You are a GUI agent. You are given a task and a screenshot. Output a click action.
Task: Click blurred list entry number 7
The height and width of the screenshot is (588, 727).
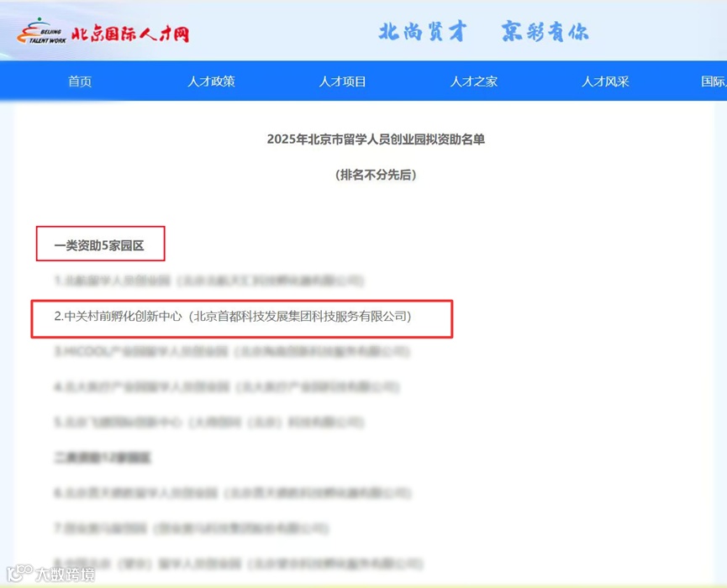pyautogui.click(x=191, y=528)
